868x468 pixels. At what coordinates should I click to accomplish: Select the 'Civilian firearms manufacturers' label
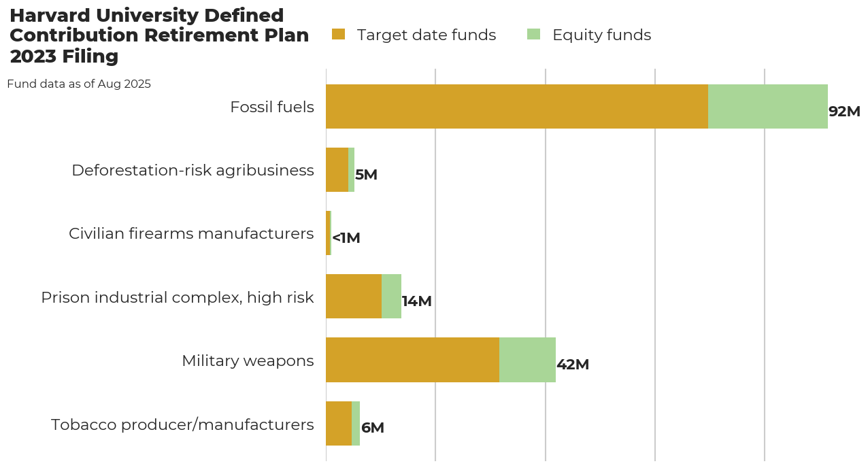point(191,233)
